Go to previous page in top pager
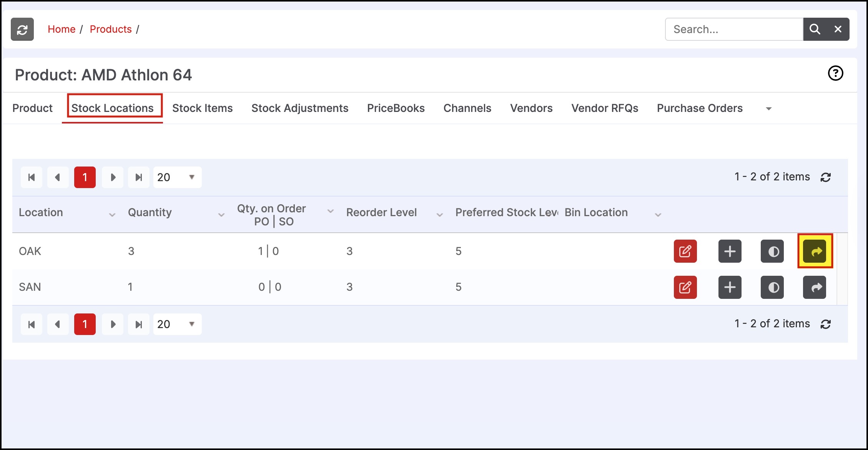Viewport: 868px width, 450px height. click(58, 177)
